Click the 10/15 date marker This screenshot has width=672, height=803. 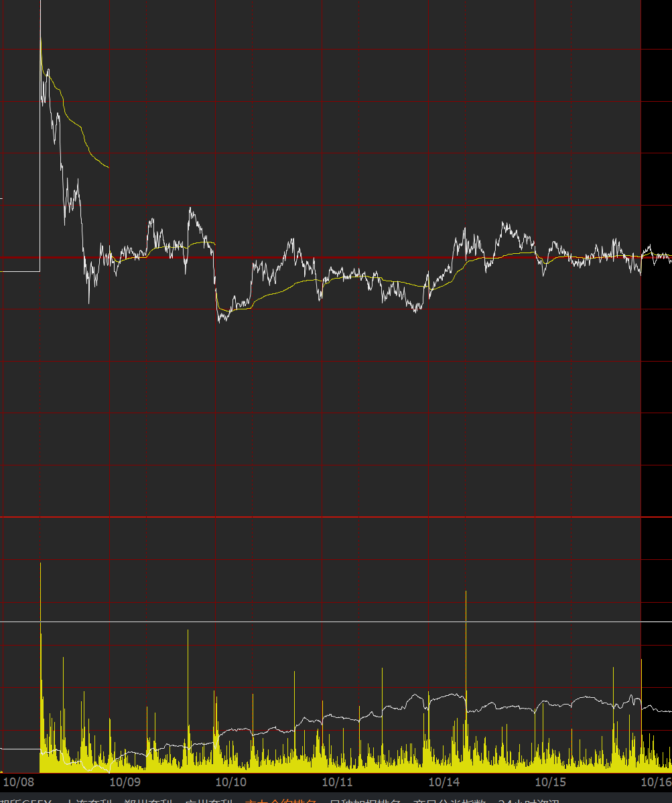tap(551, 782)
